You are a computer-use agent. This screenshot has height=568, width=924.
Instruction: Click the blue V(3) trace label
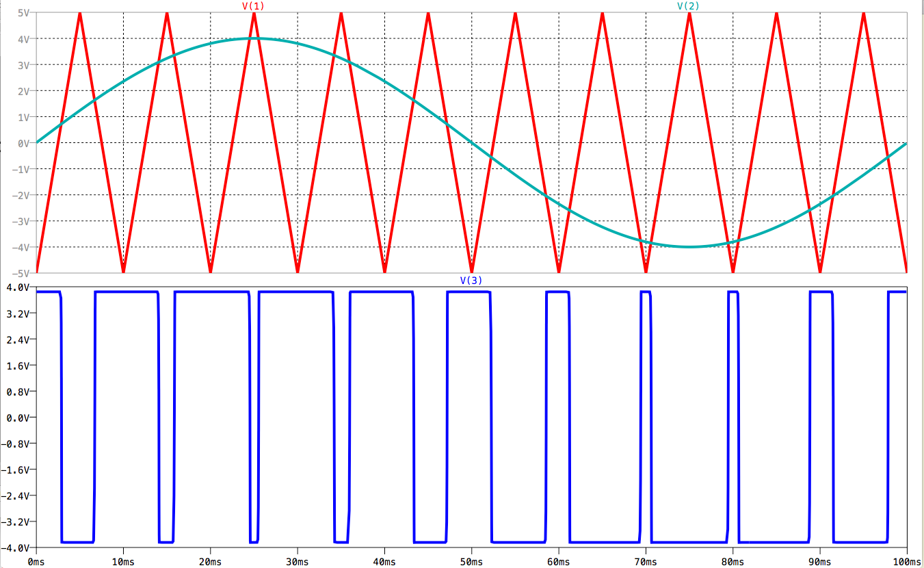pos(471,280)
